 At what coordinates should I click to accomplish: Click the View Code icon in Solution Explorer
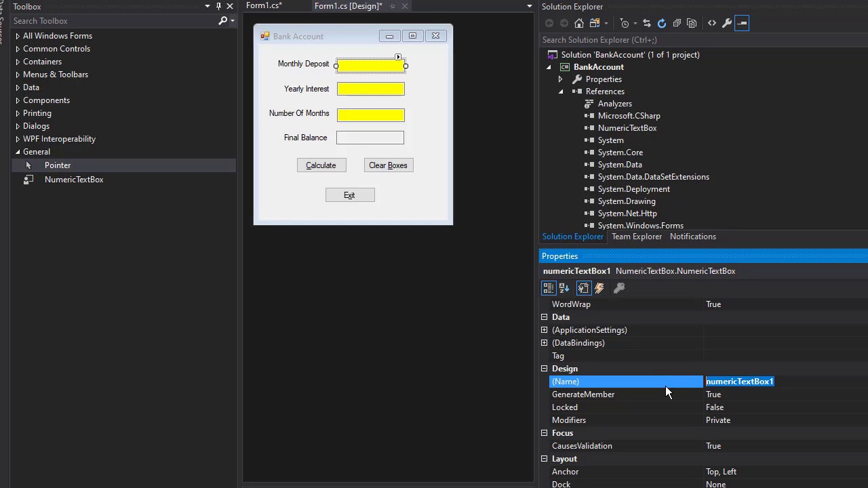tap(712, 23)
